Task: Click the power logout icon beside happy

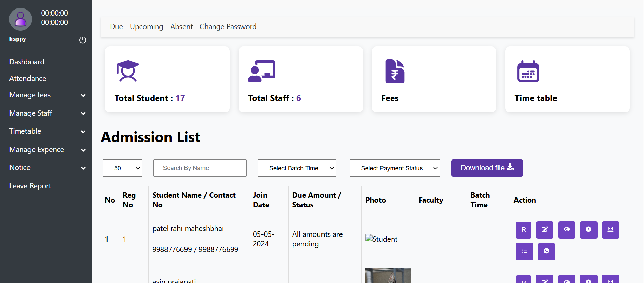Action: coord(83,40)
